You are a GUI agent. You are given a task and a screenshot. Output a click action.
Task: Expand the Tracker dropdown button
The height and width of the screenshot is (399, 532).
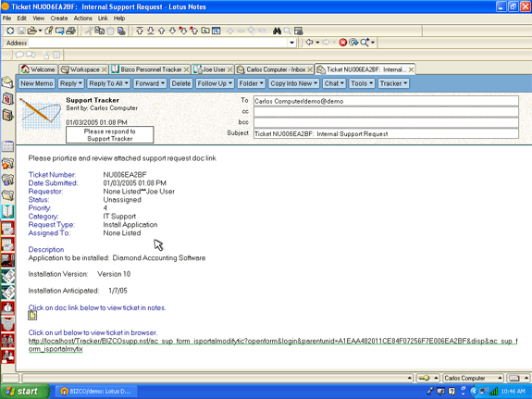tap(393, 83)
